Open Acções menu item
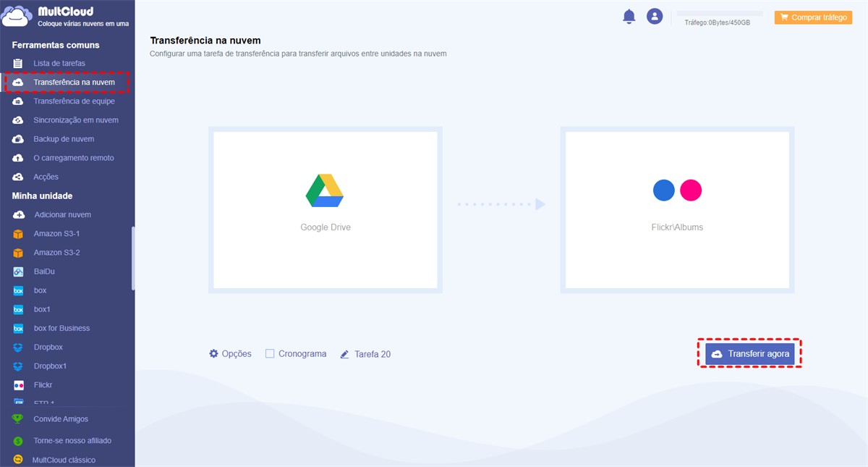The height and width of the screenshot is (467, 868). tap(46, 177)
